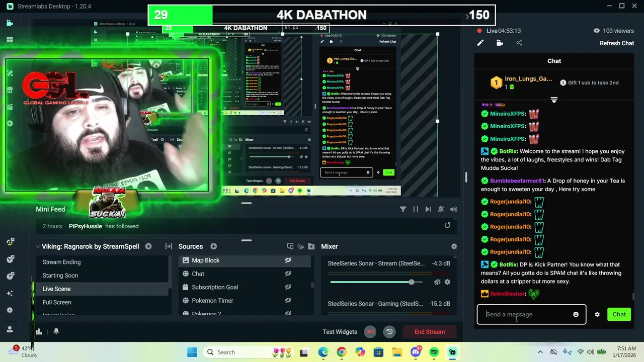Open Spotify from the taskbar
The width and height of the screenshot is (644, 362).
pyautogui.click(x=434, y=352)
